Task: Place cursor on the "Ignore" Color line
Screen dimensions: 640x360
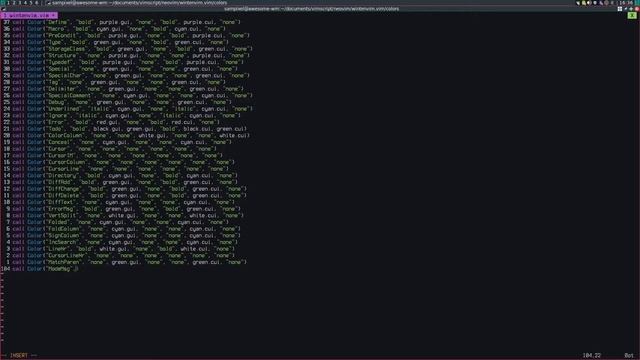Action: [x=127, y=116]
